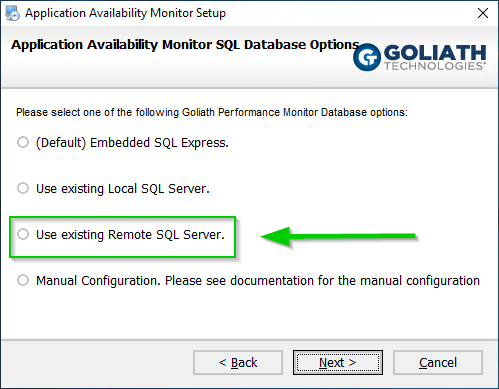Viewport: 499px width, 389px height.
Task: Click the green arrow pointing at Remote SQL
Action: (x=338, y=236)
